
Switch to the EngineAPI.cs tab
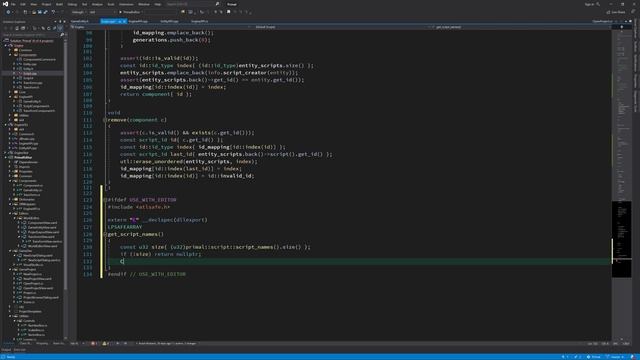click(200, 21)
